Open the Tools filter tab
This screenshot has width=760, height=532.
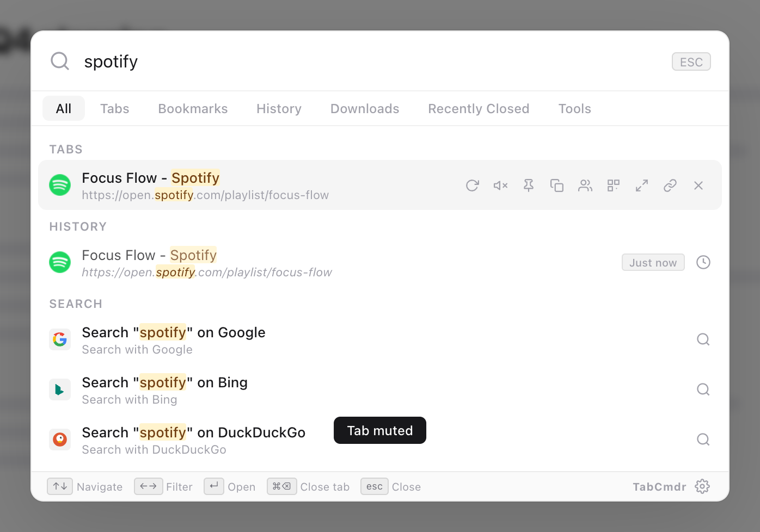click(574, 108)
